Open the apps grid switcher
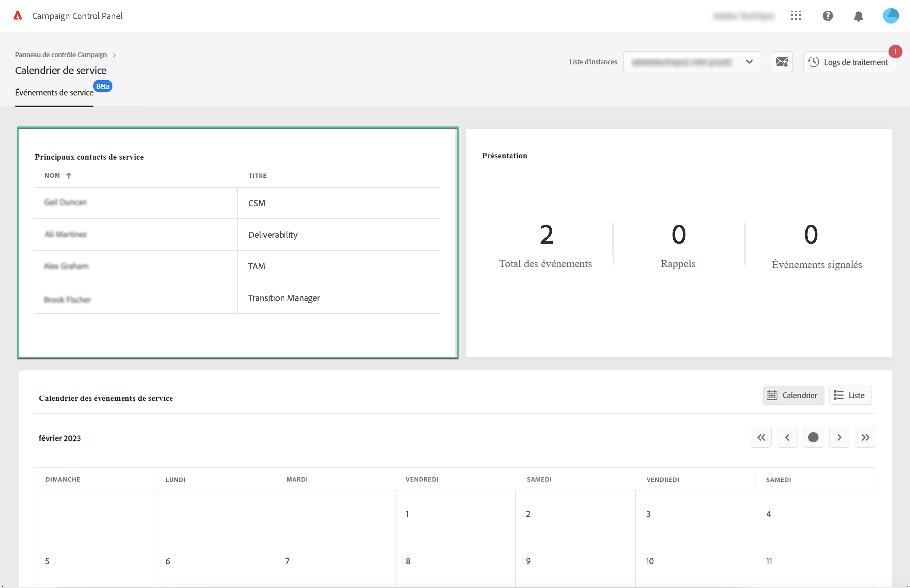The width and height of the screenshot is (910, 588). pos(796,16)
